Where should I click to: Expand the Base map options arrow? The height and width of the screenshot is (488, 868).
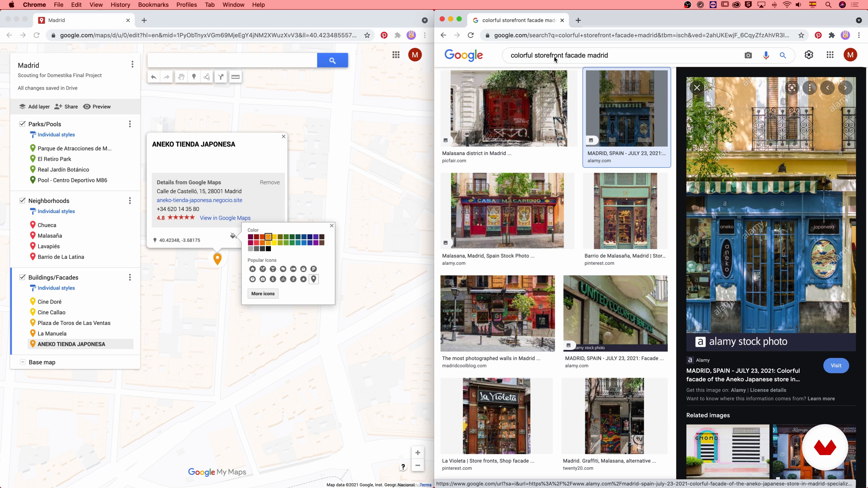23,362
